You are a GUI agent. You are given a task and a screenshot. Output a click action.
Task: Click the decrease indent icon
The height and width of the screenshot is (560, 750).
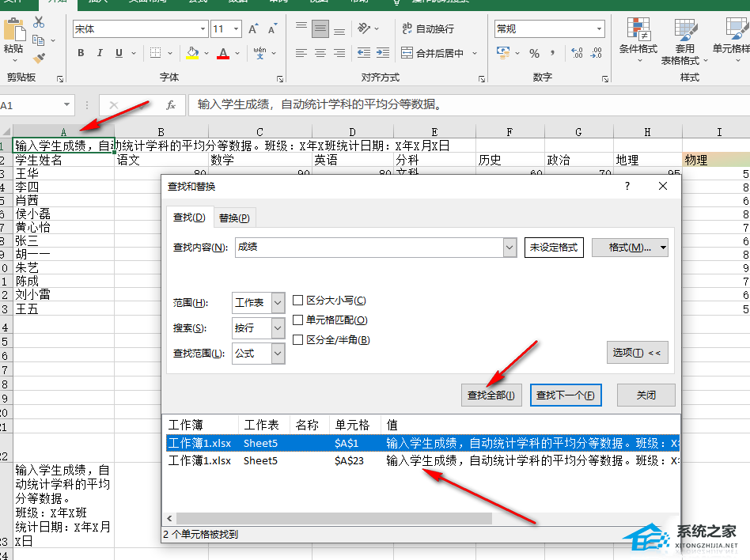click(364, 53)
